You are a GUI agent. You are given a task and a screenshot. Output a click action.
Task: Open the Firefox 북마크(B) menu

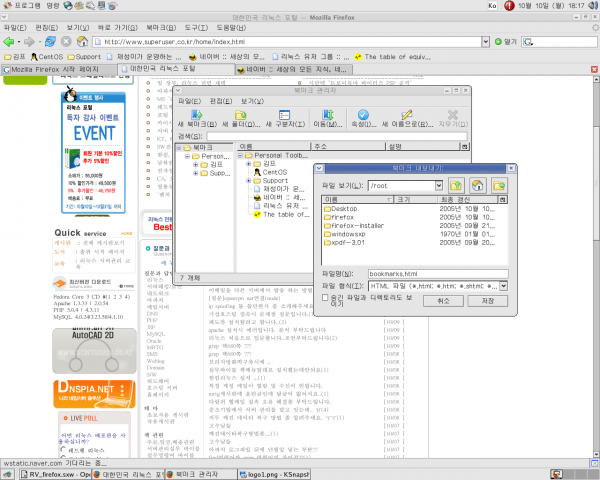[x=161, y=28]
